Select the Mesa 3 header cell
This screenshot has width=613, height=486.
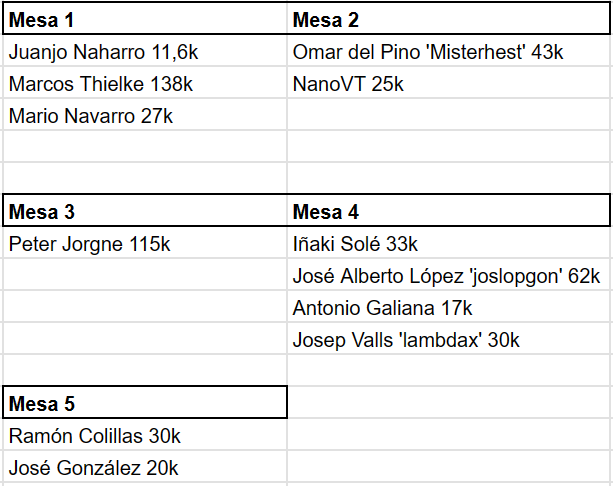(x=145, y=212)
